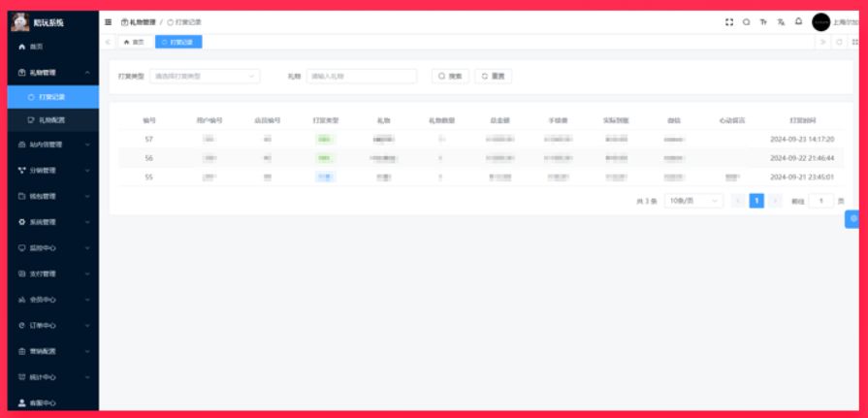Enter fullscreen mode via header icon

coord(729,22)
